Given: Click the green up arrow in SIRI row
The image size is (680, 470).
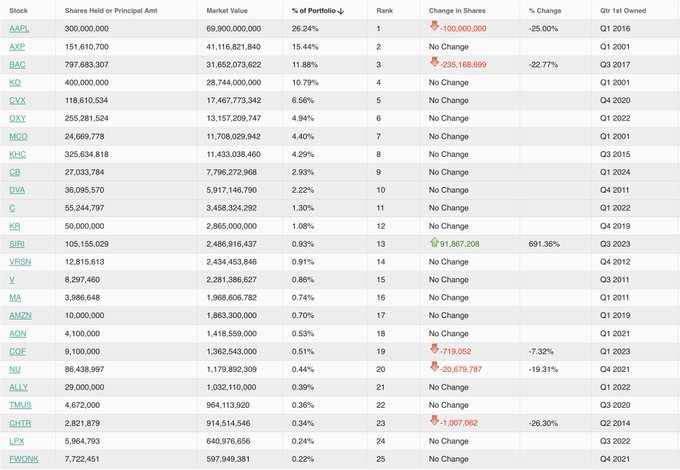Looking at the screenshot, I should [434, 241].
